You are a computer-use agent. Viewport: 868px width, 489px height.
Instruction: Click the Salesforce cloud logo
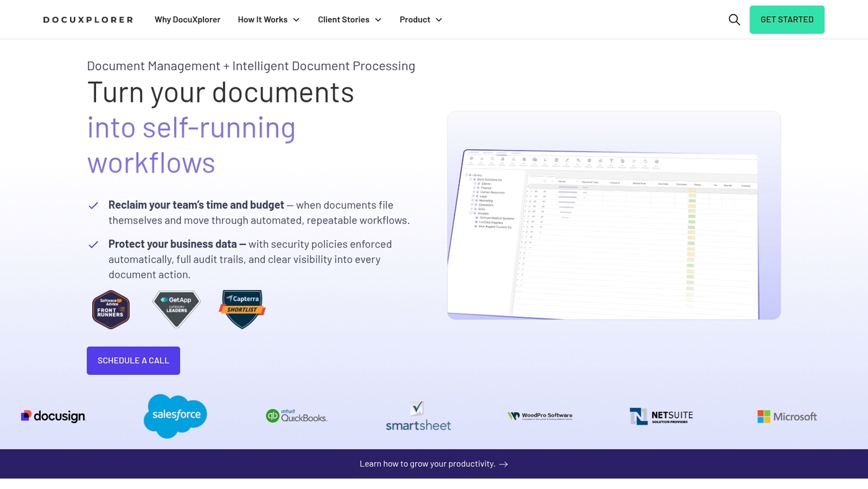point(175,416)
